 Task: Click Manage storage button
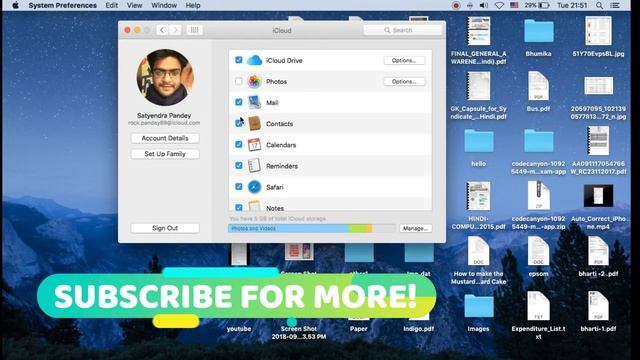415,229
